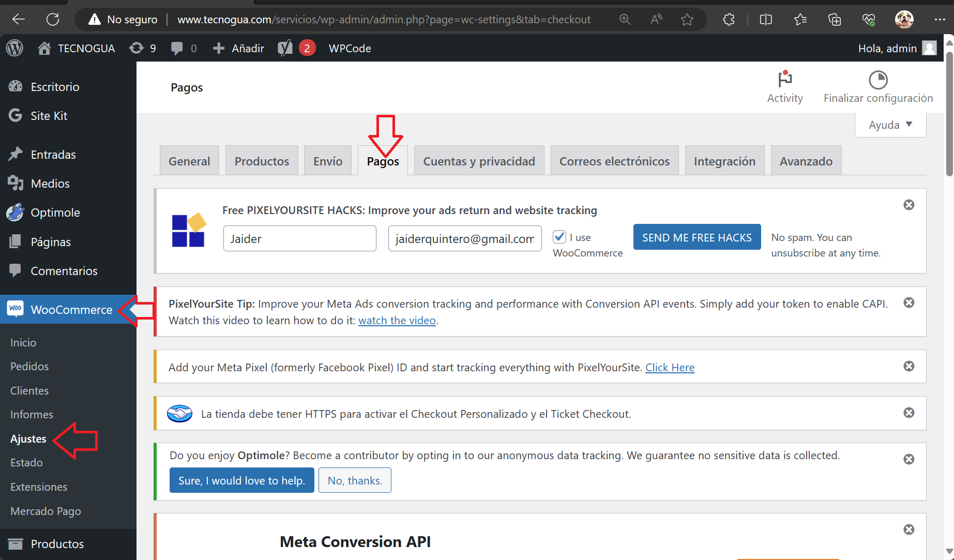
Task: Dismiss the Optimole contributor notice
Action: click(909, 459)
